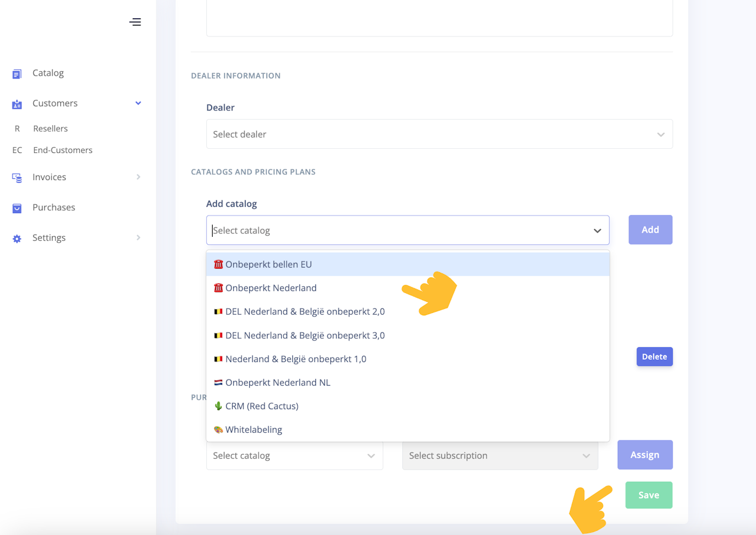Expand the Settings submenu chevron
756x535 pixels.
point(138,238)
